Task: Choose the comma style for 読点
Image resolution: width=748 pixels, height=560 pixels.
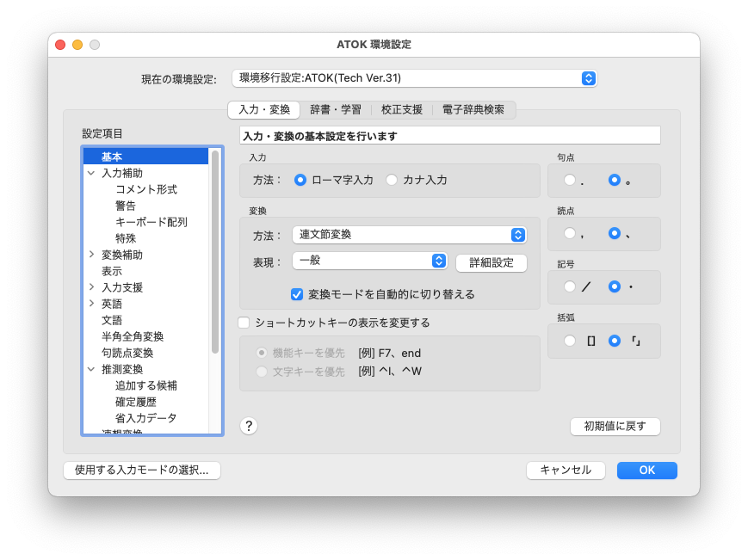Action: click(568, 233)
